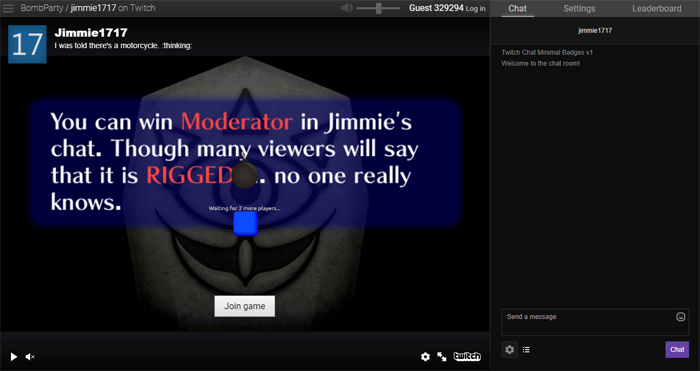The height and width of the screenshot is (371, 700).
Task: Toggle fullscreen on the player
Action: tap(442, 356)
